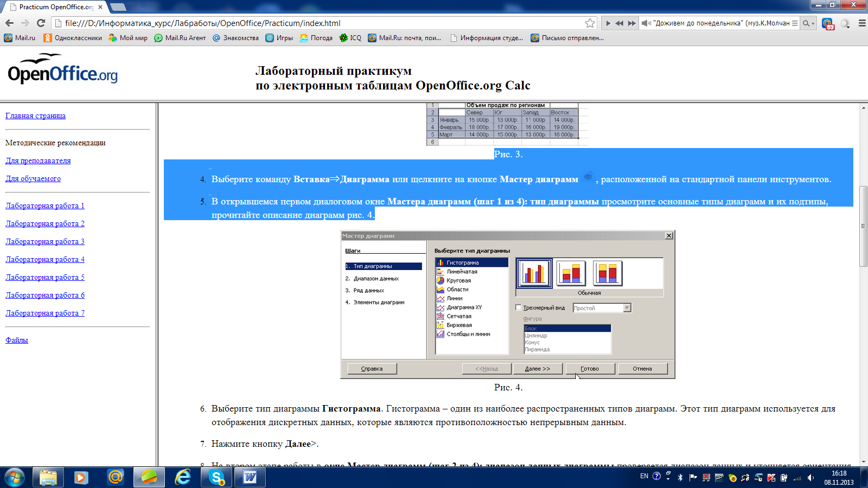Open the Для преподавателя link

pyautogui.click(x=38, y=160)
